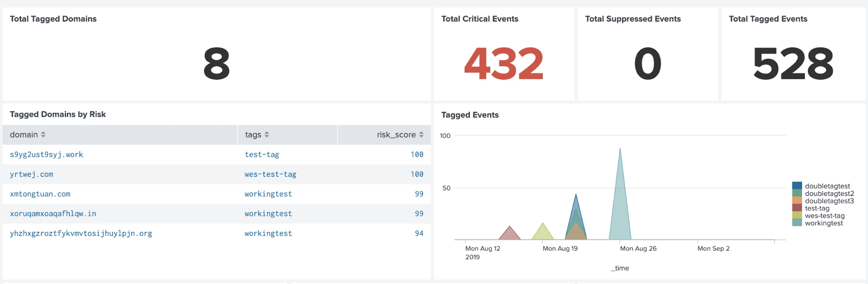This screenshot has height=284, width=868.
Task: Click the domain column header
Action: (120, 135)
